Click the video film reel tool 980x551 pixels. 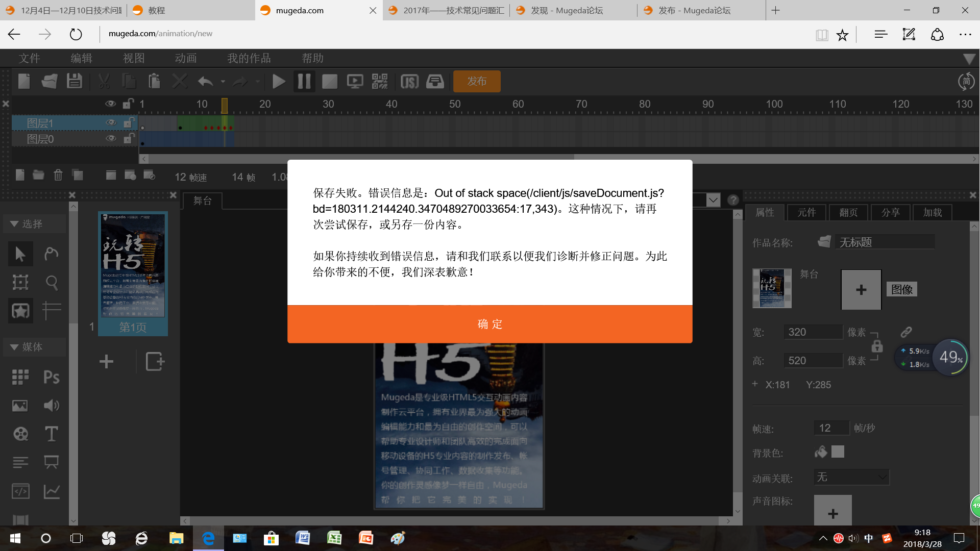[x=20, y=434]
